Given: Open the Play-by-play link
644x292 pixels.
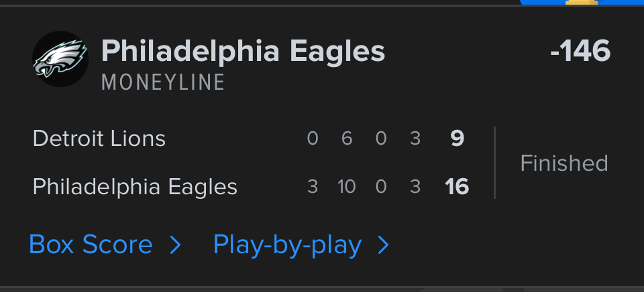Looking at the screenshot, I should tap(287, 245).
